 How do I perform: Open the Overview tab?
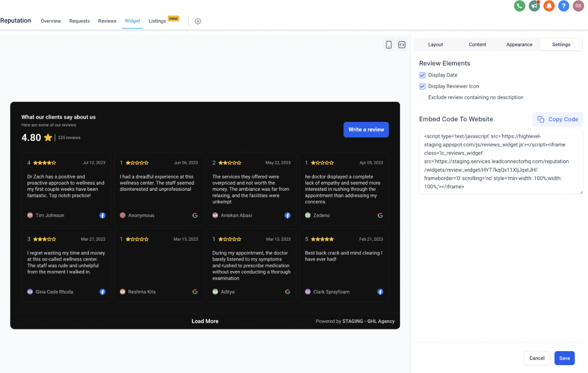coord(51,21)
